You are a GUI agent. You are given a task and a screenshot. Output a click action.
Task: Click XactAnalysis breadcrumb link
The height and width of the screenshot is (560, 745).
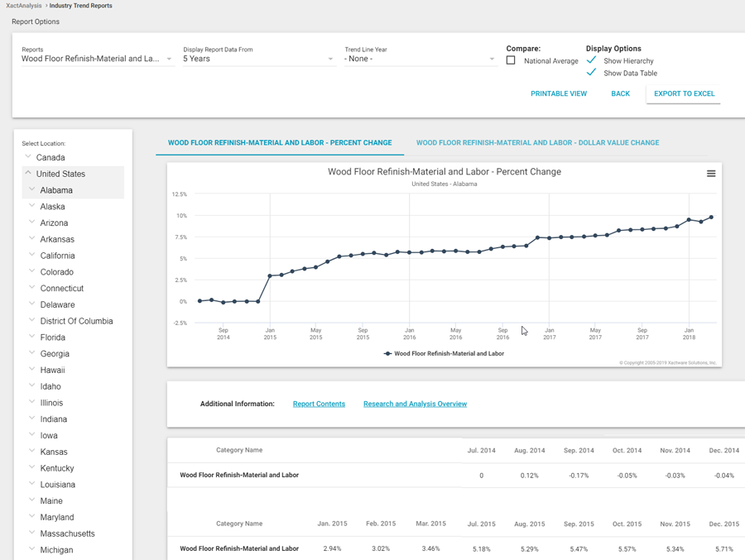(x=23, y=6)
